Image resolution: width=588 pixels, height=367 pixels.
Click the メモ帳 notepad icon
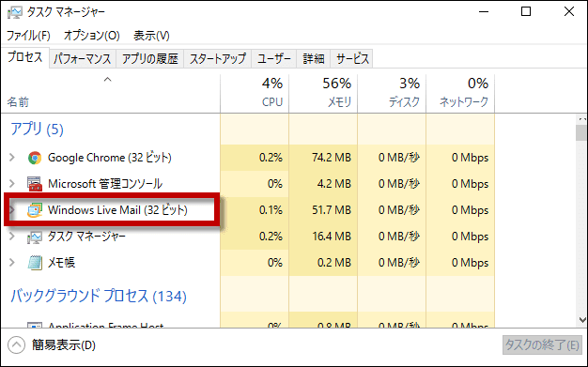click(x=35, y=263)
